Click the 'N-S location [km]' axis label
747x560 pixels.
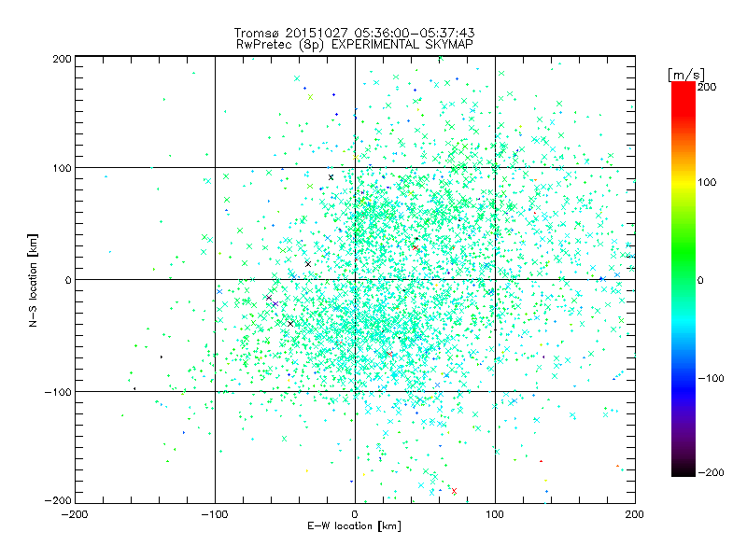[x=33, y=280]
